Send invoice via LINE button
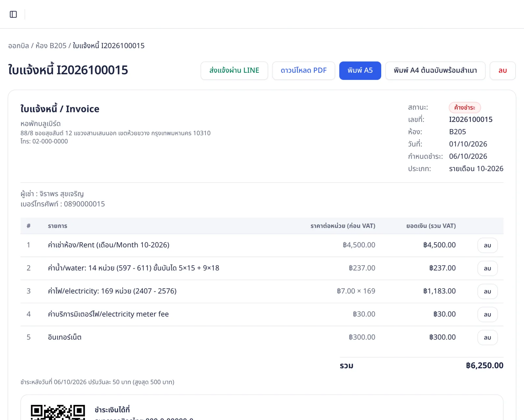The image size is (524, 420). pyautogui.click(x=234, y=70)
